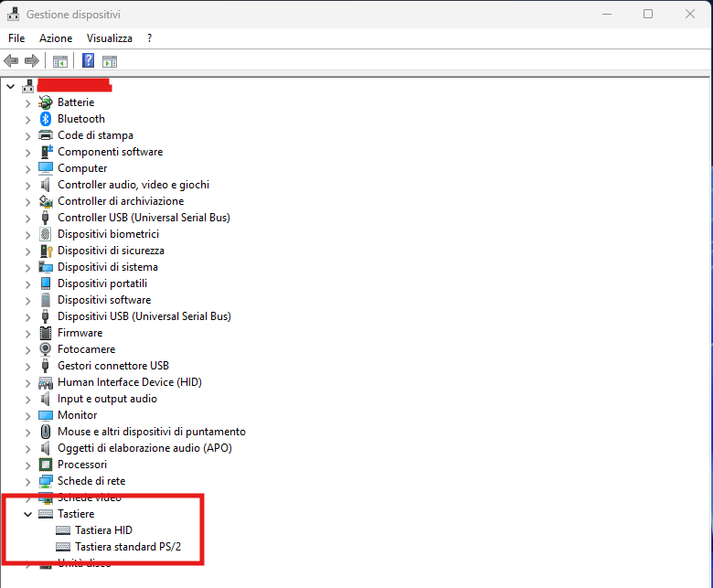Select Componenti software label

[110, 152]
